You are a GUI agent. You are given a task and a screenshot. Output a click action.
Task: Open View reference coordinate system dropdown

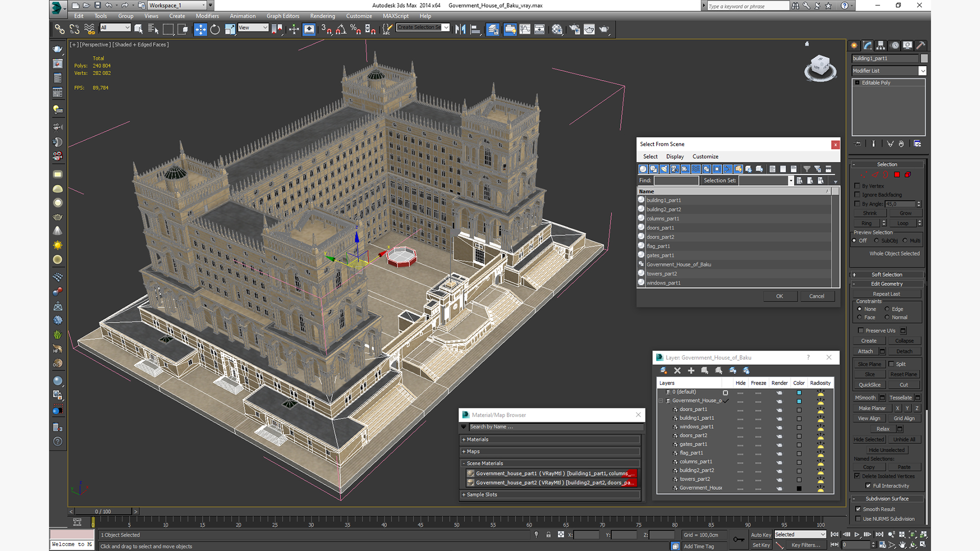[x=253, y=28]
